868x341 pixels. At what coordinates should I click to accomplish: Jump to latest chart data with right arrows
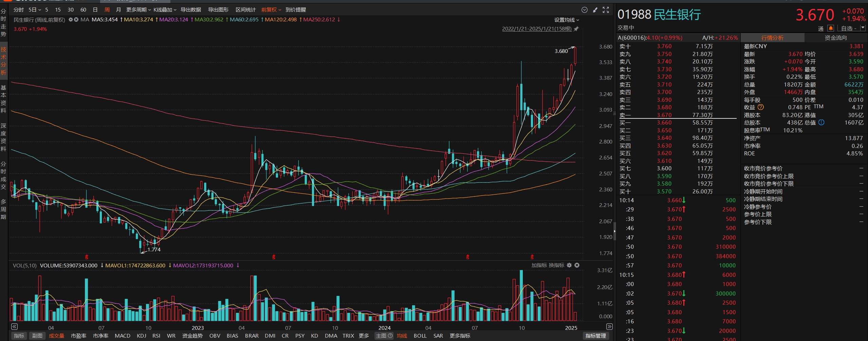609,327
